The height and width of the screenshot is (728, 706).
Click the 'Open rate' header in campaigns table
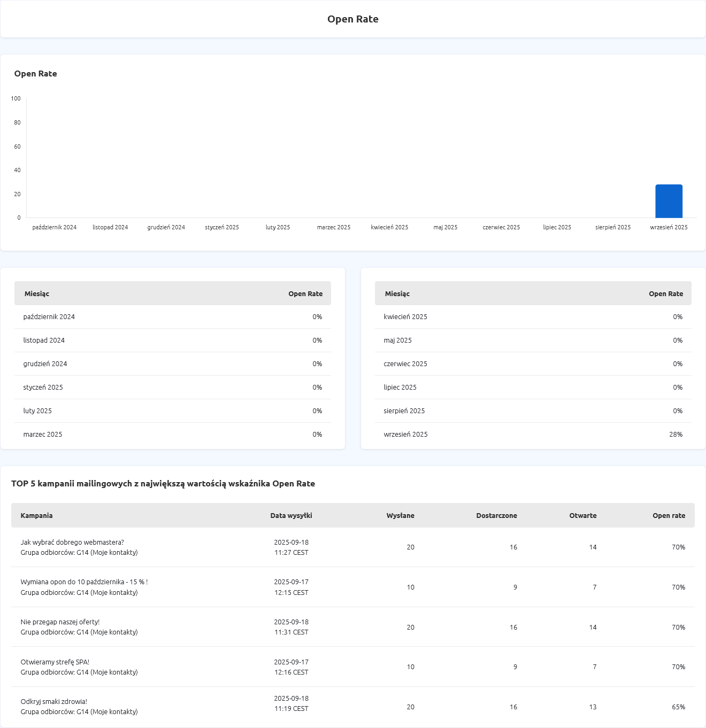669,515
